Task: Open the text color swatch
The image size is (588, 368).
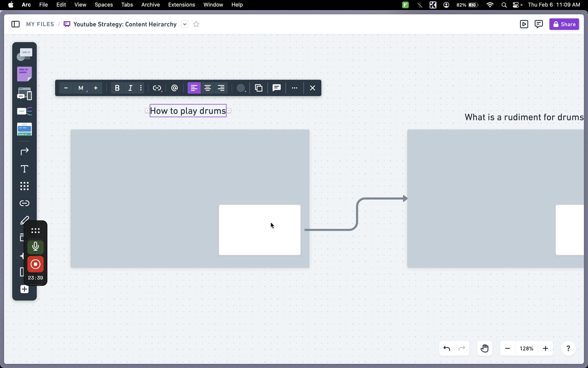Action: [241, 88]
